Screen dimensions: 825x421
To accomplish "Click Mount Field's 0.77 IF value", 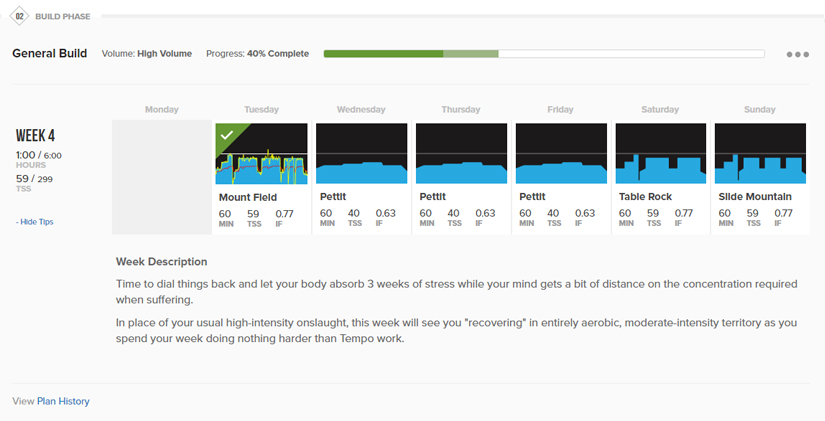I will point(285,214).
